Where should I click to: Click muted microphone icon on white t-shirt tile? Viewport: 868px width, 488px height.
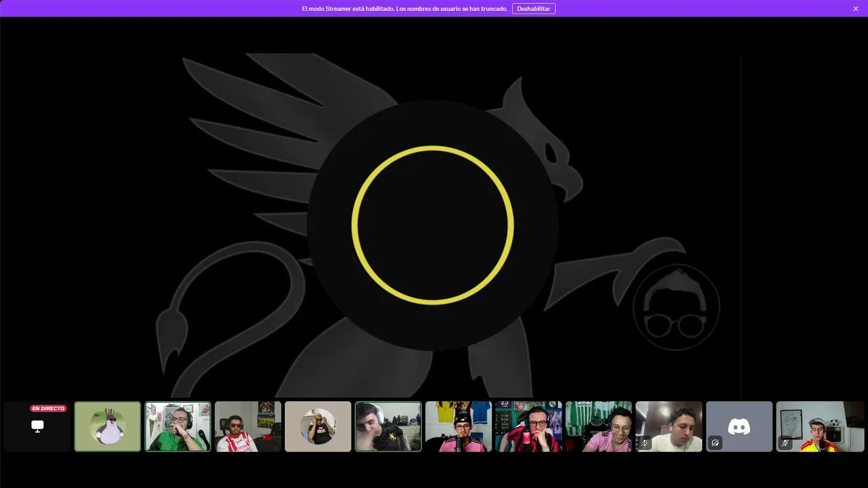[645, 443]
